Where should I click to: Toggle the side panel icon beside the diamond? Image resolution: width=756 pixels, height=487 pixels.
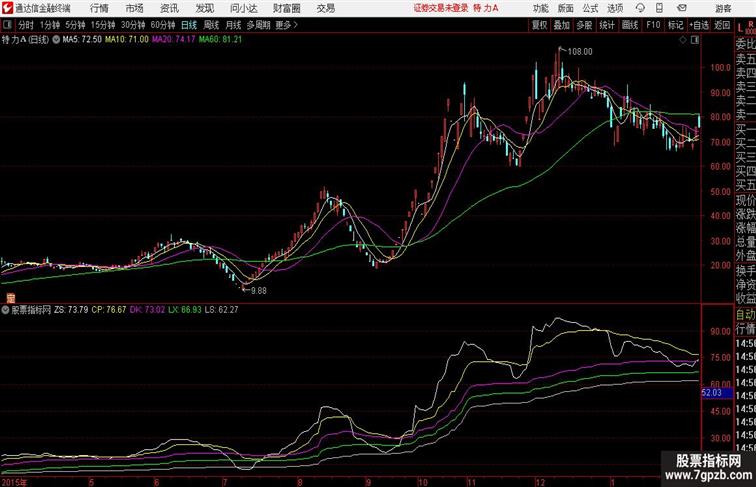point(695,40)
